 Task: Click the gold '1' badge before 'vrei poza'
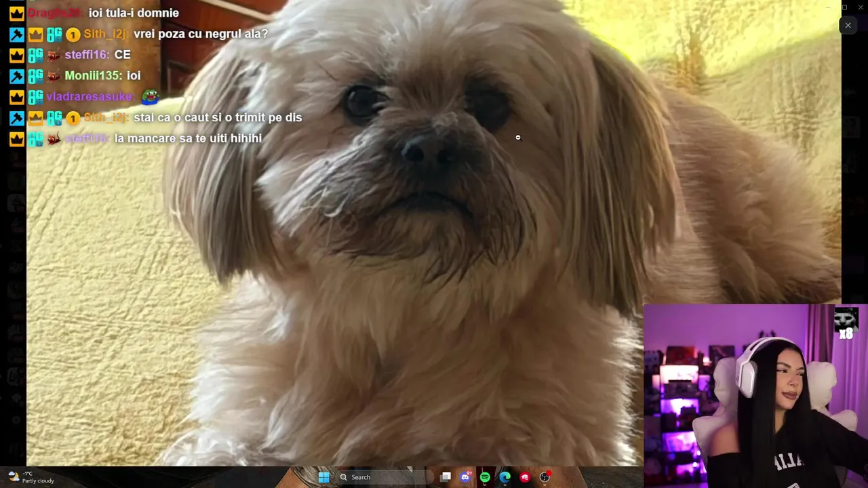(x=73, y=35)
